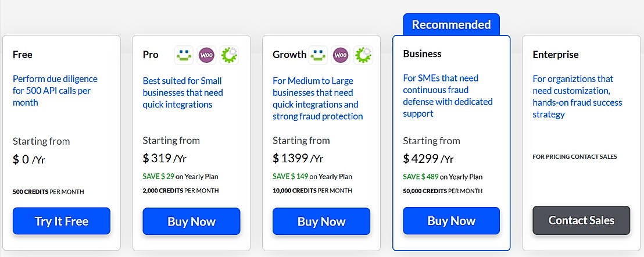Click the Enterprise plan description text

(x=577, y=97)
